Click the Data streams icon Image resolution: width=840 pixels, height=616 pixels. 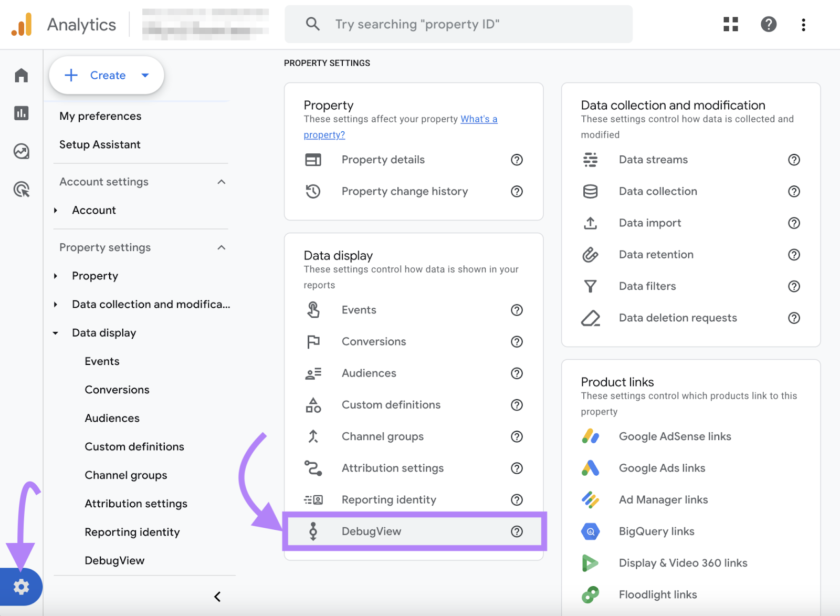tap(591, 160)
